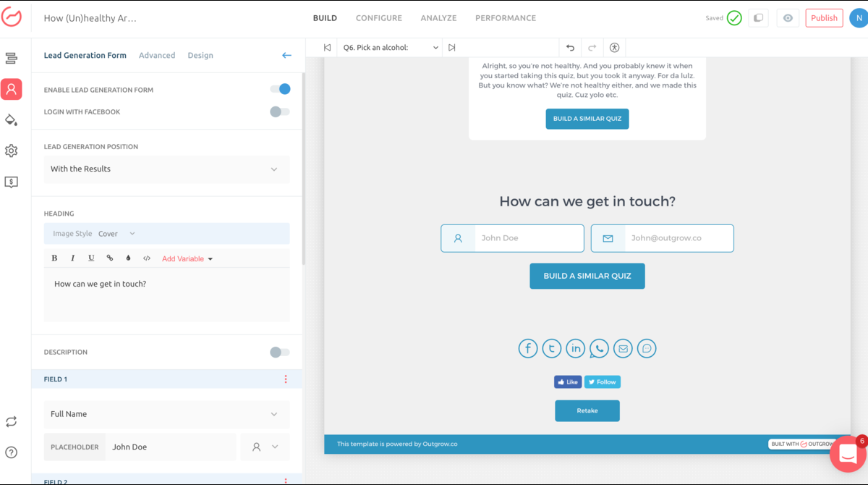Viewport: 868px width, 485px height.
Task: Click the undo arrow in the toolbar
Action: pos(570,48)
